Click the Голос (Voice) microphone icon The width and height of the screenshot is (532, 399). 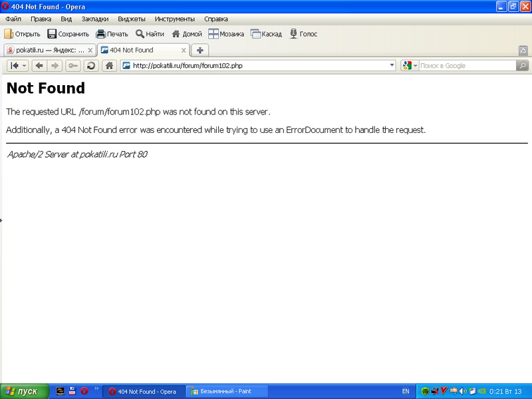pyautogui.click(x=293, y=34)
